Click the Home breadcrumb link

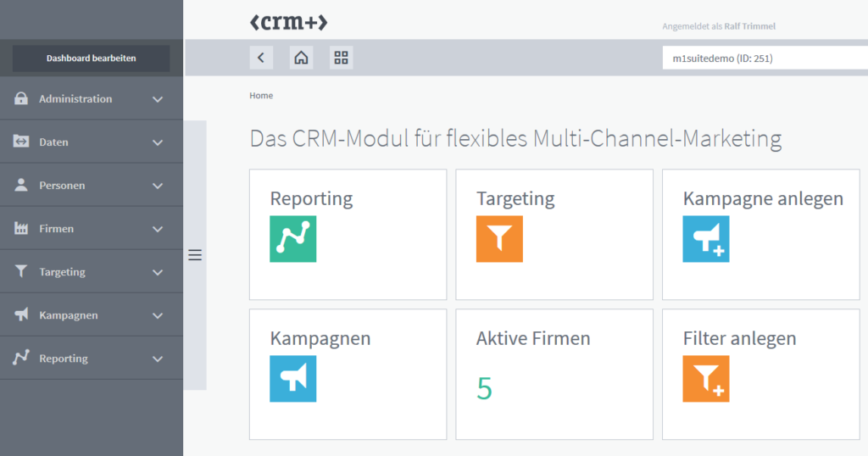261,96
